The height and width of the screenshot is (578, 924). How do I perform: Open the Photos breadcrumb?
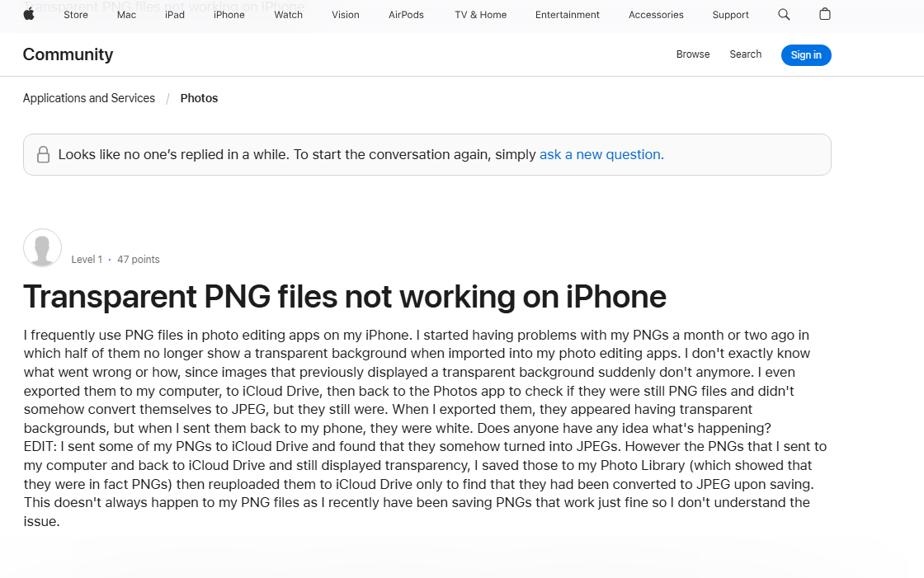coord(199,98)
